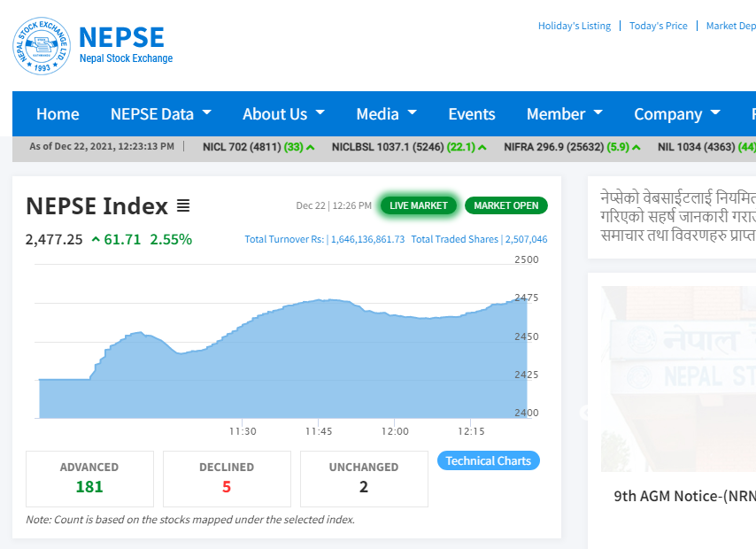The image size is (756, 549).
Task: Open the NEPSE Index list menu icon
Action: click(x=182, y=206)
